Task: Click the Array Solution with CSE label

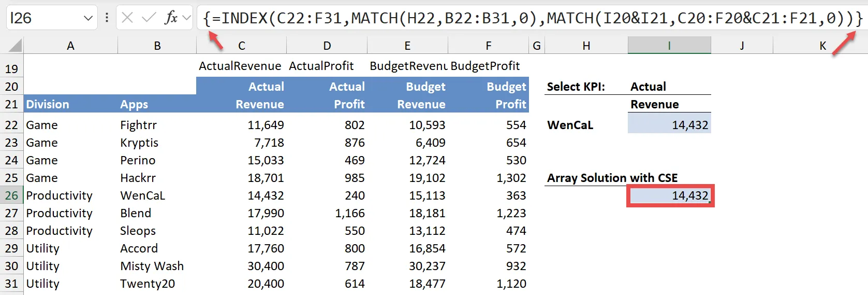Action: tap(612, 178)
